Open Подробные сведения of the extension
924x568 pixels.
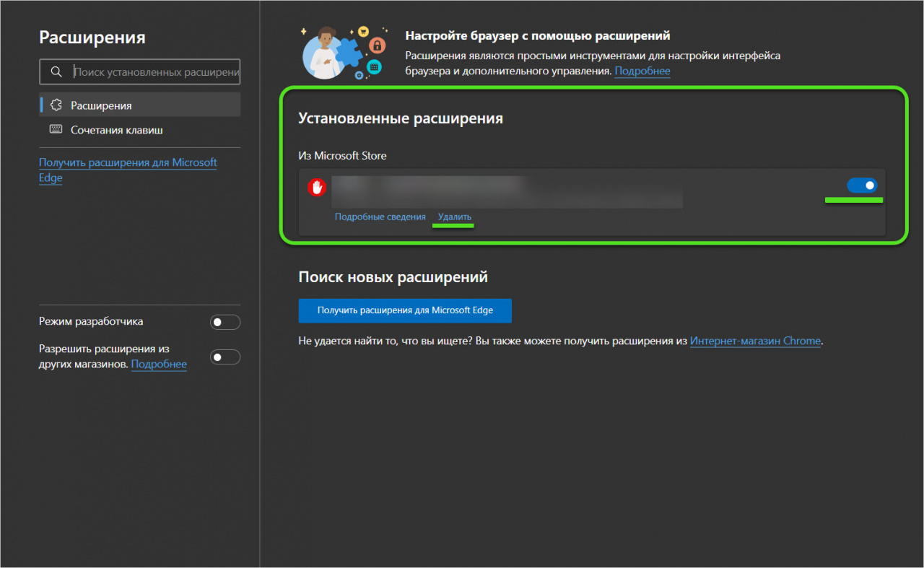(380, 217)
